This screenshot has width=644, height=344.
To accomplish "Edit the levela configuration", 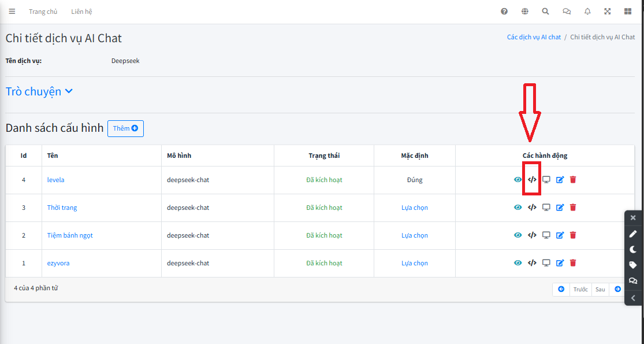I will tap(560, 180).
